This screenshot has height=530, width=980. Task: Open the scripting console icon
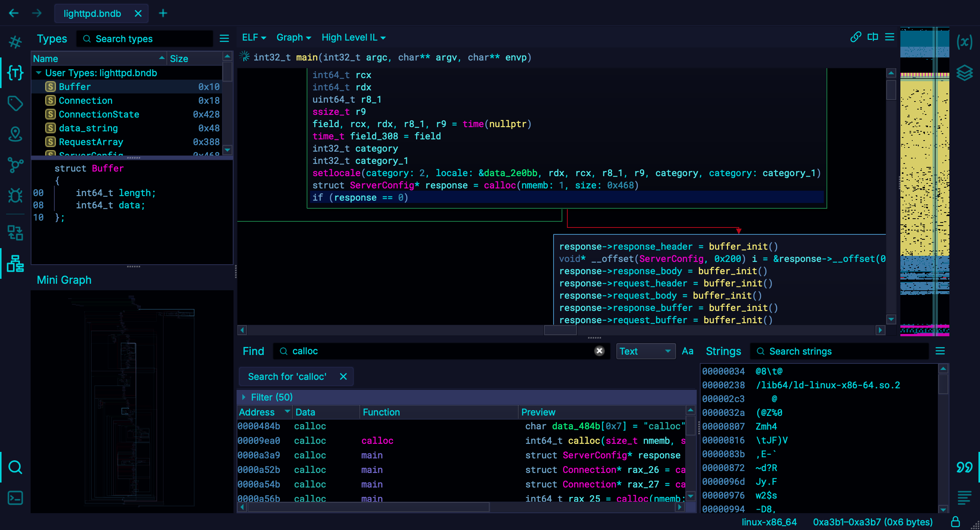(x=15, y=498)
